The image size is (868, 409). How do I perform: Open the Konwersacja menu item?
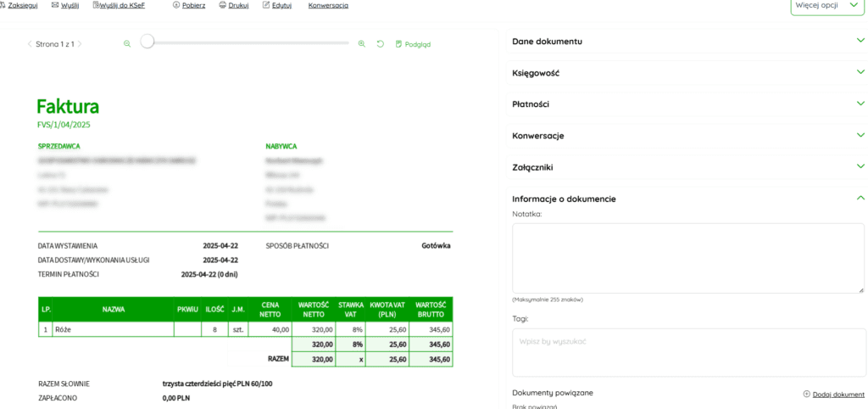328,5
